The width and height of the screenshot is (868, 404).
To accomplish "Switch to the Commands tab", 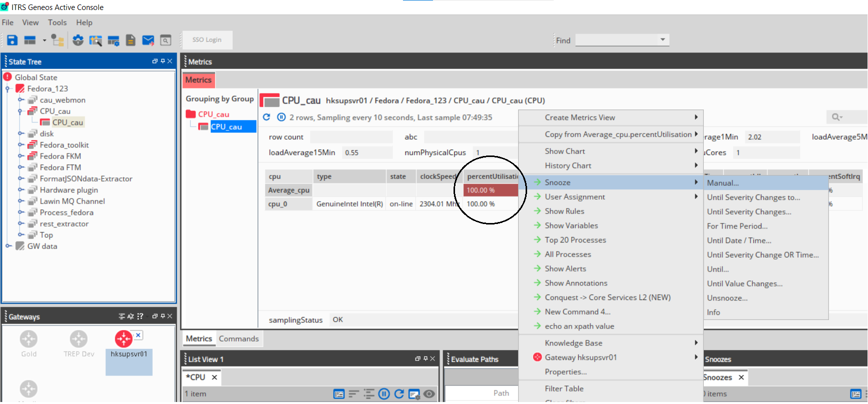I will (x=239, y=339).
